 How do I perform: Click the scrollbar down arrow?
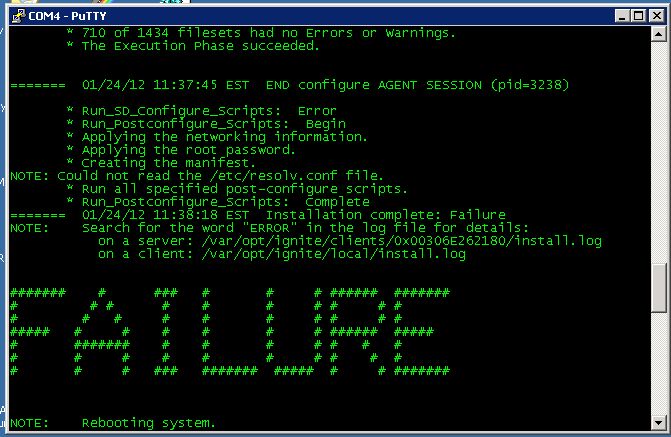[659, 422]
